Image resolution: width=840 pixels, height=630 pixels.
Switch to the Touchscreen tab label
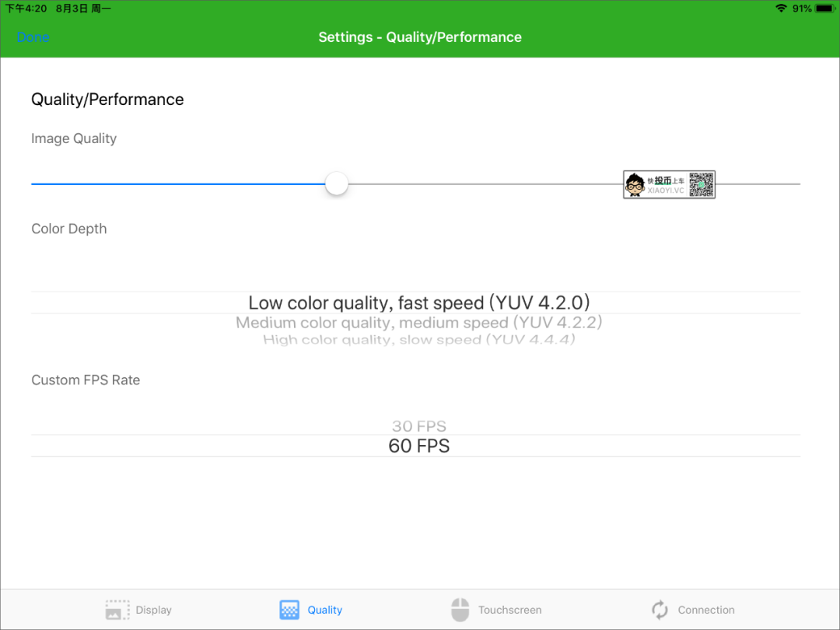509,610
